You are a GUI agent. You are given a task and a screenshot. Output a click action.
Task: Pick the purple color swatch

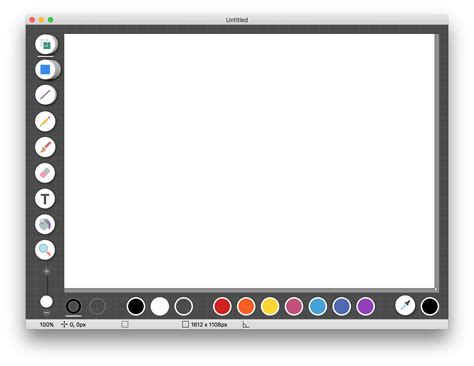[x=366, y=306]
